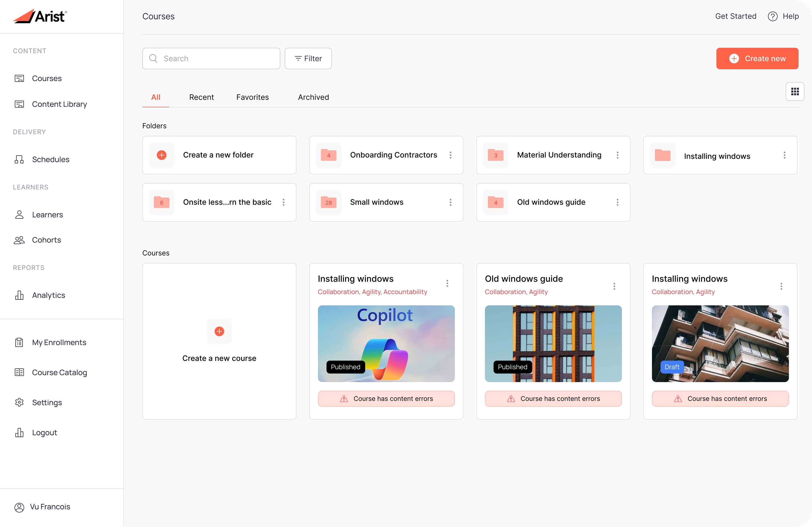
Task: Go to the Cohorts page
Action: coord(46,240)
